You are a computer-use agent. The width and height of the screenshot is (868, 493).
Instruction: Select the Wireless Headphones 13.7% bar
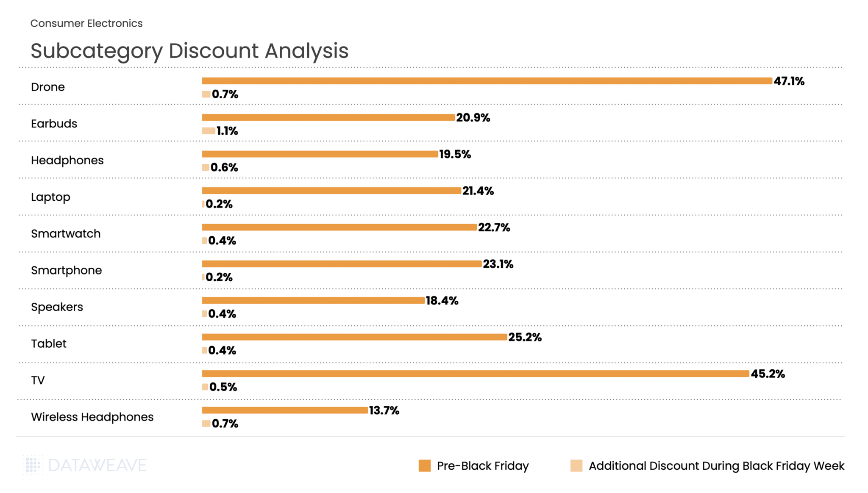pyautogui.click(x=285, y=410)
